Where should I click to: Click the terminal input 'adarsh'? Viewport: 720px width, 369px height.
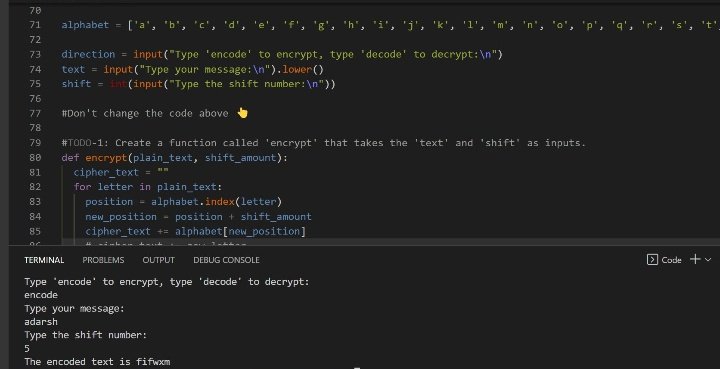tap(41, 322)
